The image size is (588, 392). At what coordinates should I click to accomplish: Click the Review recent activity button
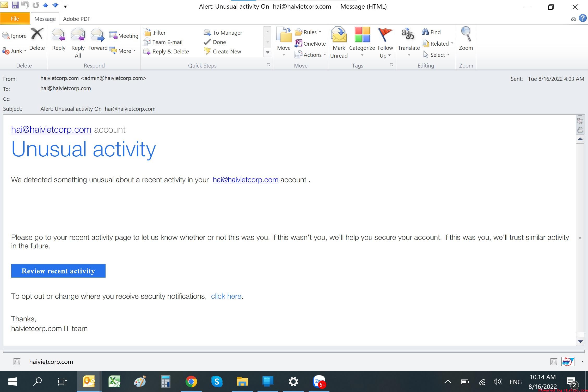(x=58, y=271)
